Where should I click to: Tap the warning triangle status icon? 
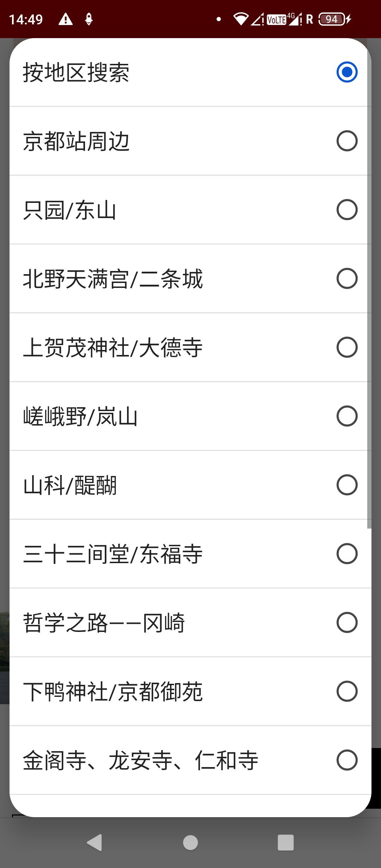coord(66,19)
